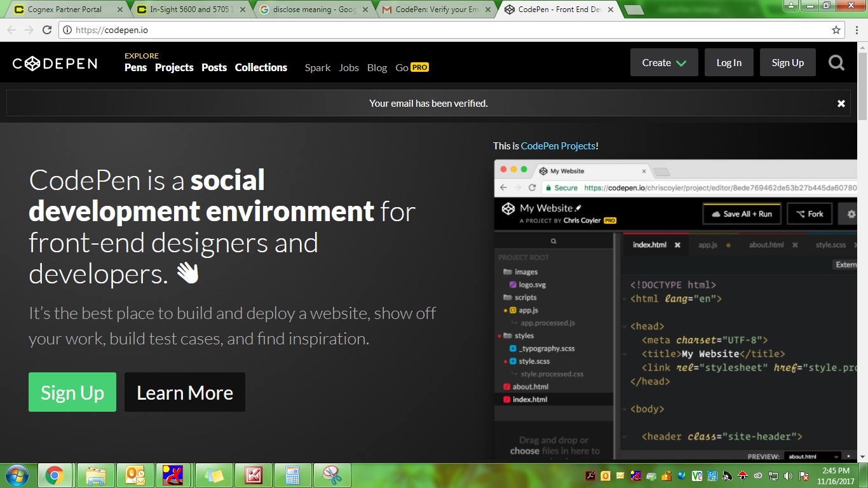The image size is (868, 488).
Task: Click the Adobe tray icon
Action: 590,476
